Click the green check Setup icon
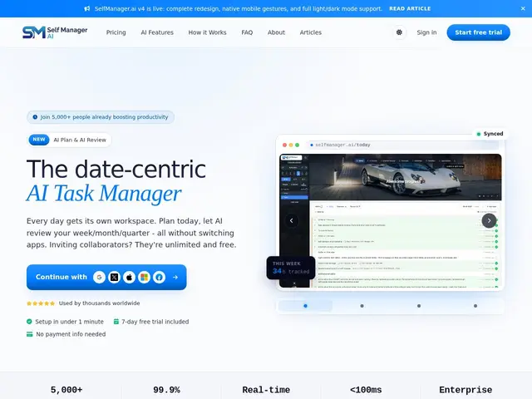532x399 pixels. (29, 322)
